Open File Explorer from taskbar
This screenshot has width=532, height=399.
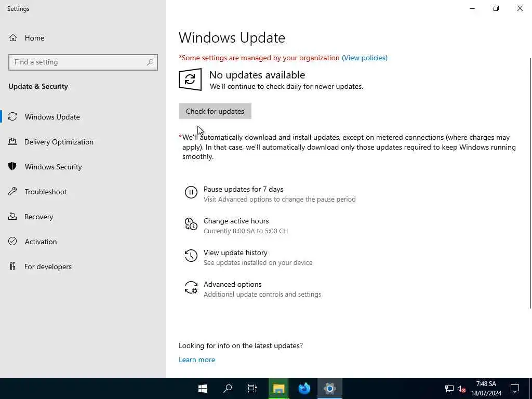point(278,389)
